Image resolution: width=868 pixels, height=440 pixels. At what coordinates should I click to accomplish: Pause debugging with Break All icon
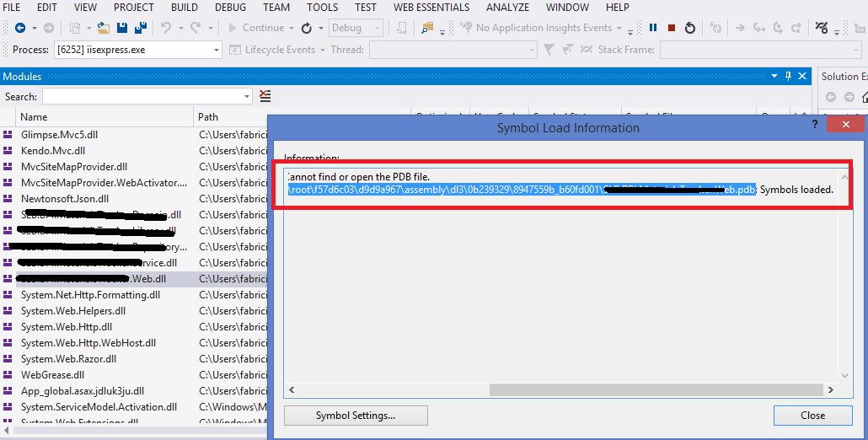coord(653,28)
